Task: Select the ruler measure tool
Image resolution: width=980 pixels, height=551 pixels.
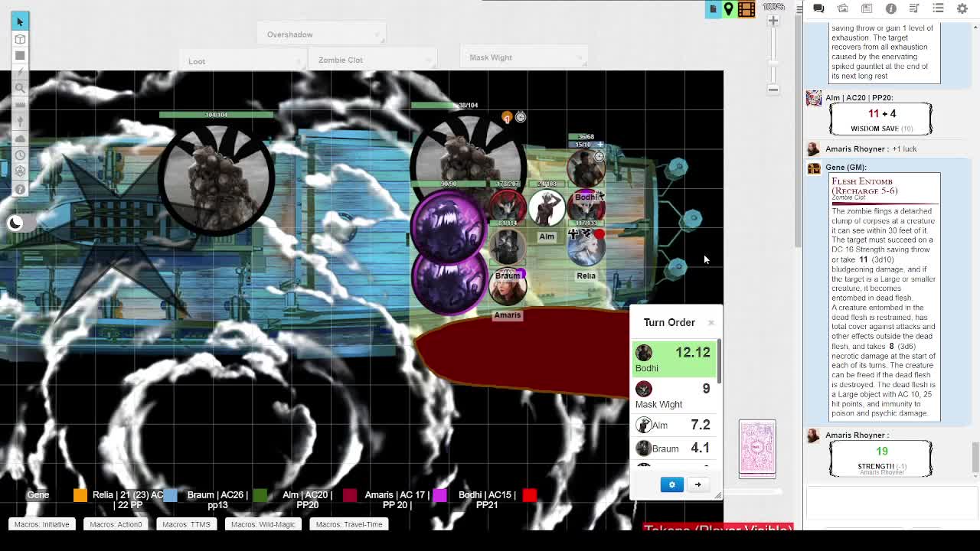Action: click(20, 106)
